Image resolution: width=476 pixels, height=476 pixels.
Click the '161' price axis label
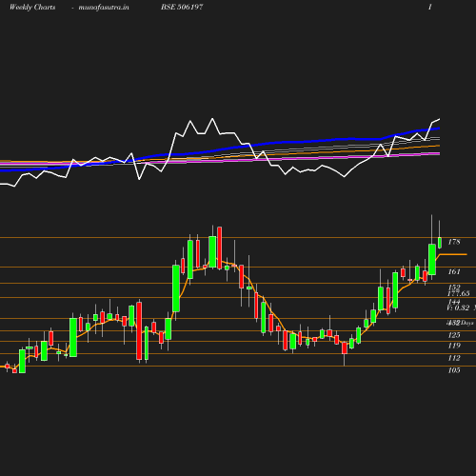pos(454,271)
